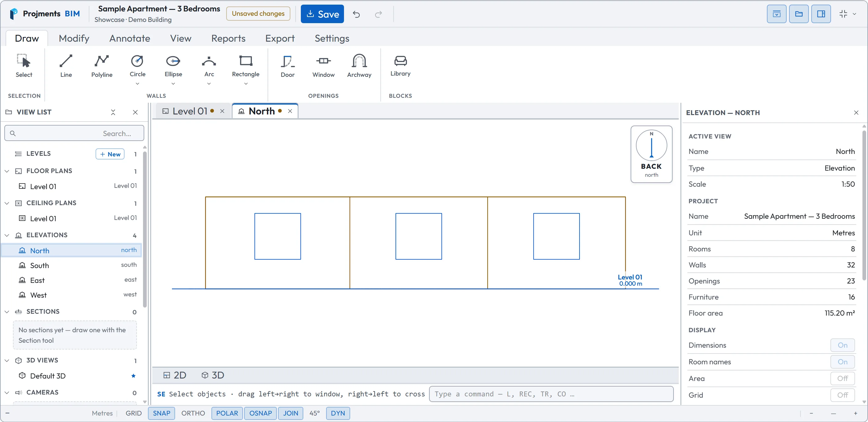The height and width of the screenshot is (422, 868).
Task: Enable the Grid display toggle
Action: (x=842, y=395)
